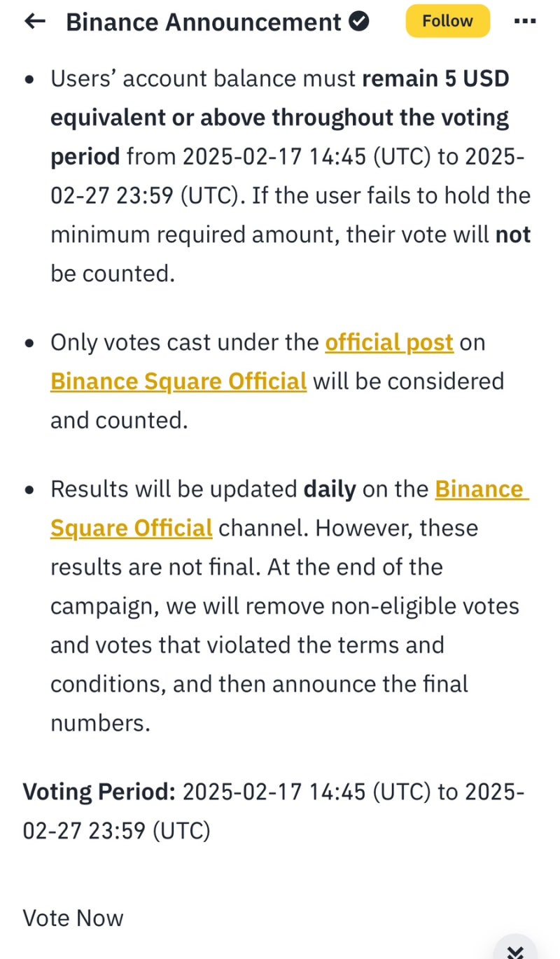This screenshot has height=959, width=560.
Task: Open Binance Square Official link before "will be considered"
Action: pos(178,381)
